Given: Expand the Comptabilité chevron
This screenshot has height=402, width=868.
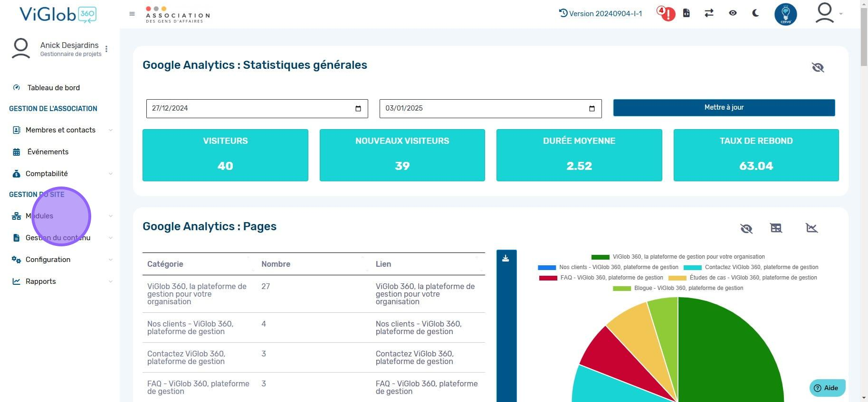Looking at the screenshot, I should click(x=111, y=174).
